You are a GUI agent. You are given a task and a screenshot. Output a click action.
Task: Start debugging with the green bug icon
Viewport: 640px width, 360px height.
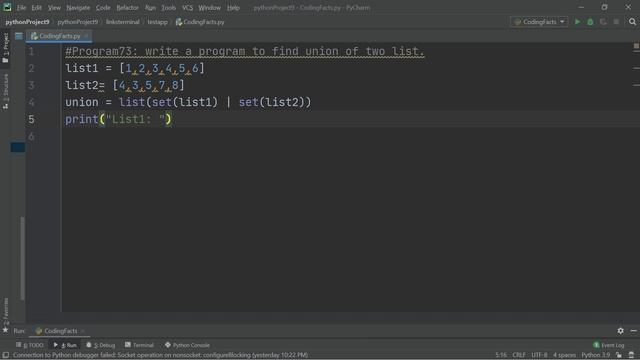coord(590,22)
